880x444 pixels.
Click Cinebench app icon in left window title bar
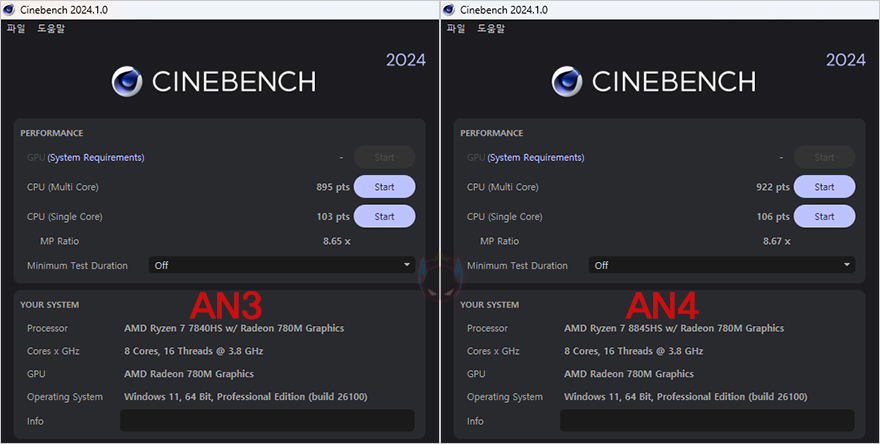(9, 10)
